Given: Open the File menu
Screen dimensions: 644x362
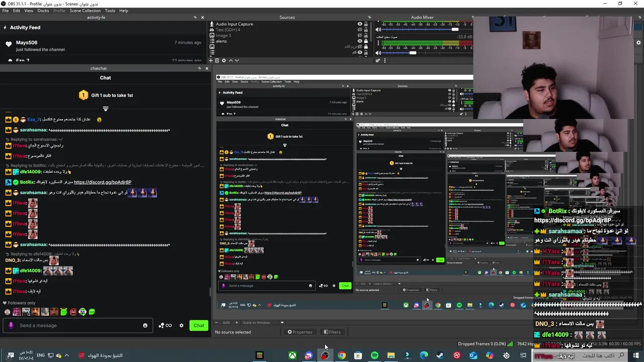Looking at the screenshot, I should click(x=6, y=11).
